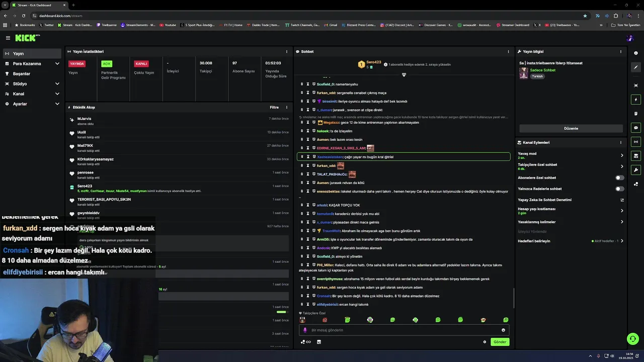Open Etkinlik Akışı panel three-dot menu
This screenshot has width=644, height=362.
[287, 107]
